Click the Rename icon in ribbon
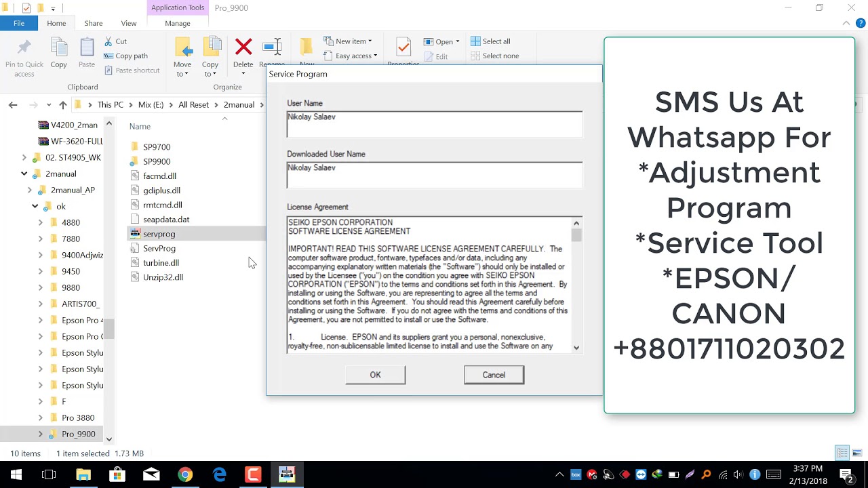 [272, 47]
